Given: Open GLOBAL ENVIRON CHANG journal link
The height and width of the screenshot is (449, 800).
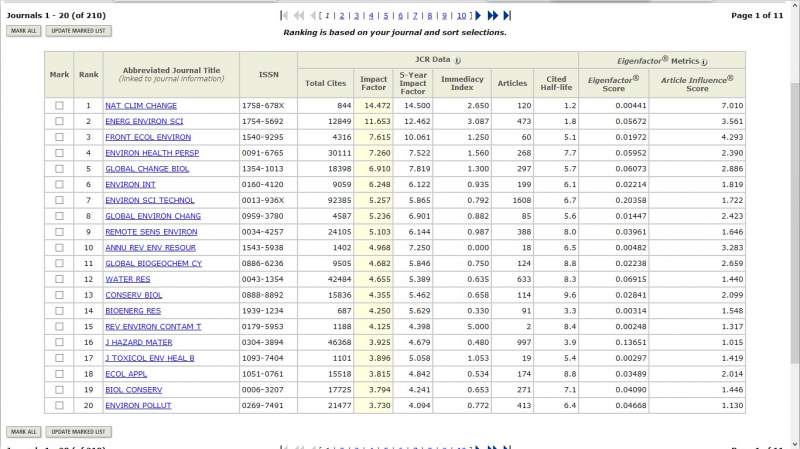Looking at the screenshot, I should click(153, 216).
